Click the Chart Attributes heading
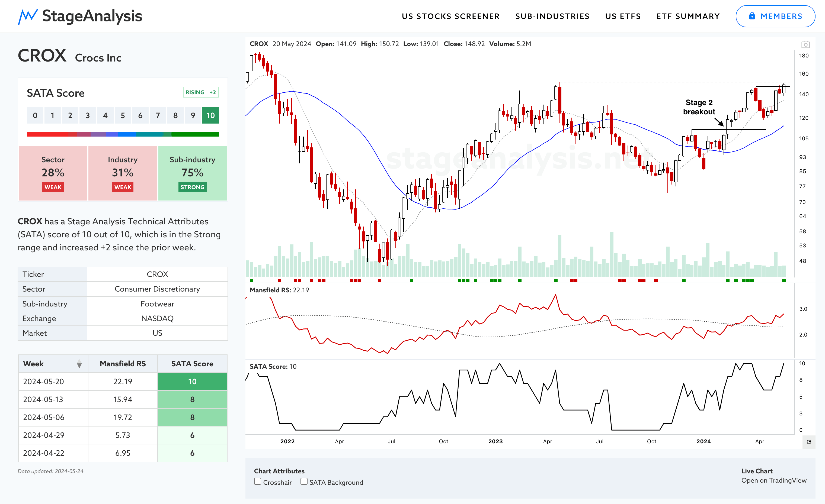The width and height of the screenshot is (825, 504). [279, 471]
